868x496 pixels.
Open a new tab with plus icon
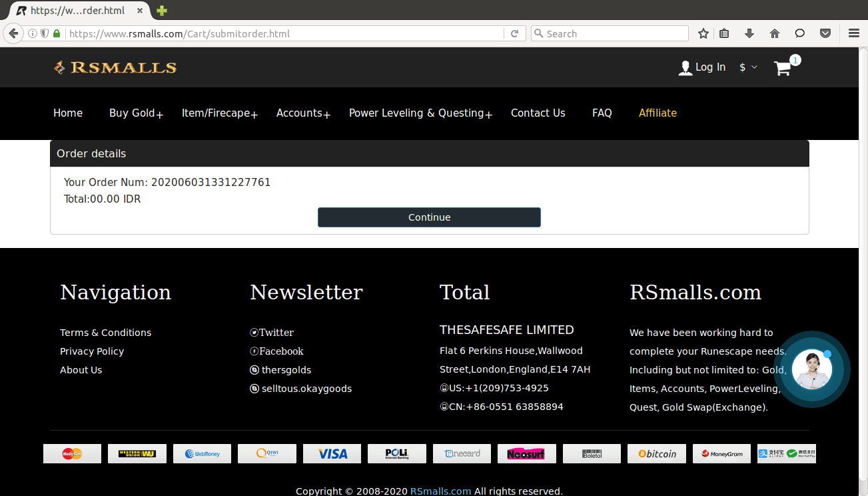click(x=161, y=10)
